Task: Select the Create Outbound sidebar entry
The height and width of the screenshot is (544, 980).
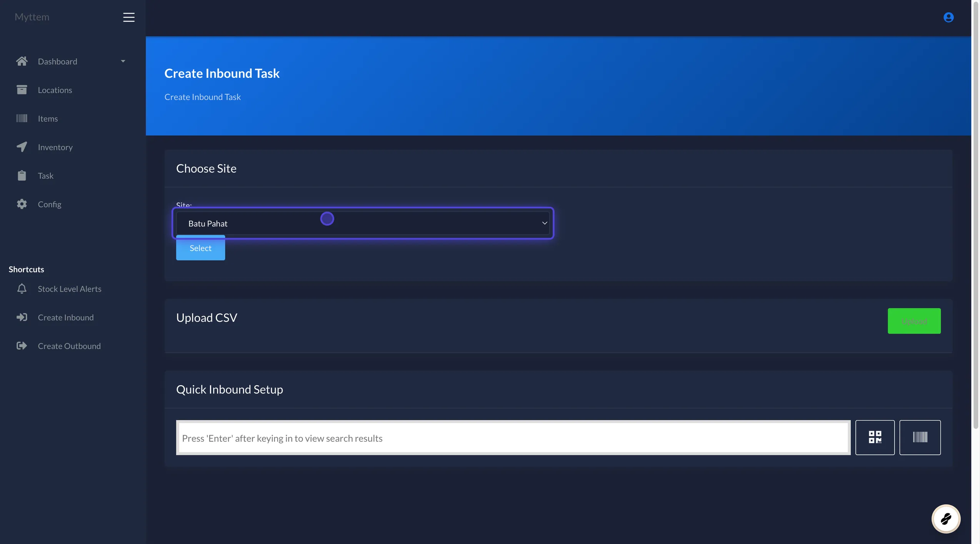Action: pyautogui.click(x=69, y=346)
